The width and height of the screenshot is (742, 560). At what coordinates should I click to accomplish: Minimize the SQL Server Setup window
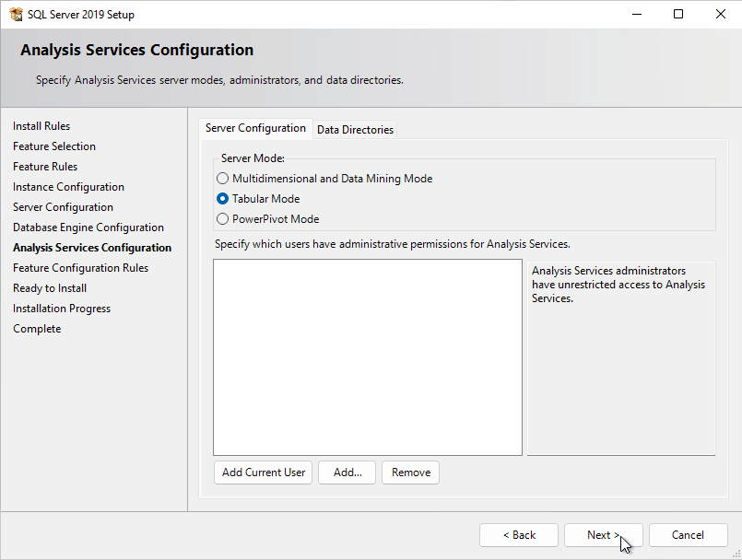click(x=637, y=14)
